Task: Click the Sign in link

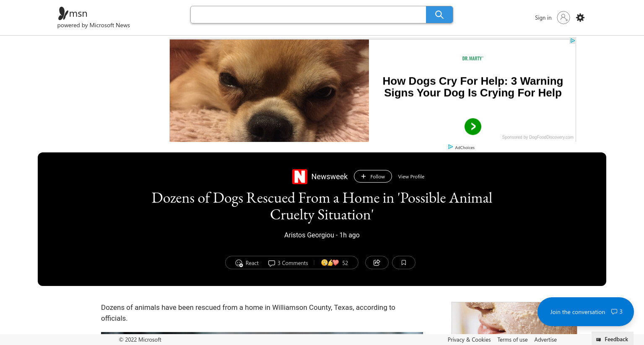Action: point(543,18)
